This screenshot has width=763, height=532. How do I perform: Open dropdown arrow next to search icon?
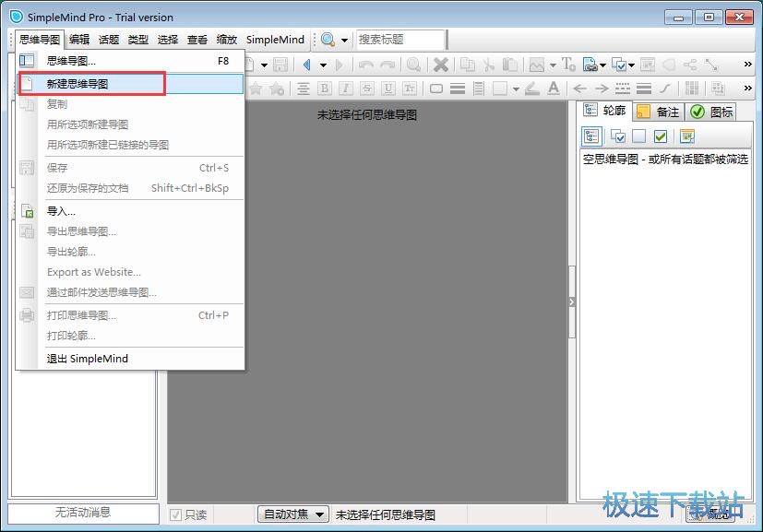coord(344,40)
